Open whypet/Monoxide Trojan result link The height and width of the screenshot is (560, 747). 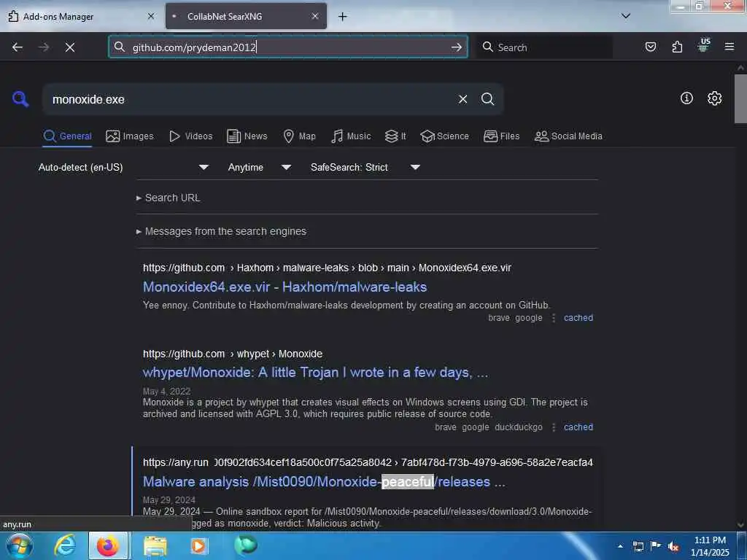pos(315,373)
